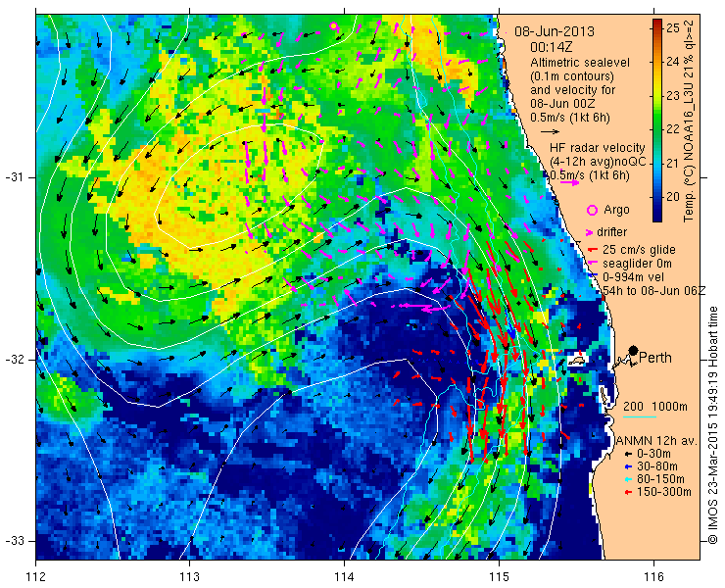Click the vertical Temp. (°C) NOAA16_L3U colorbar title
Viewport: 725px width, 588px height.
[x=689, y=121]
